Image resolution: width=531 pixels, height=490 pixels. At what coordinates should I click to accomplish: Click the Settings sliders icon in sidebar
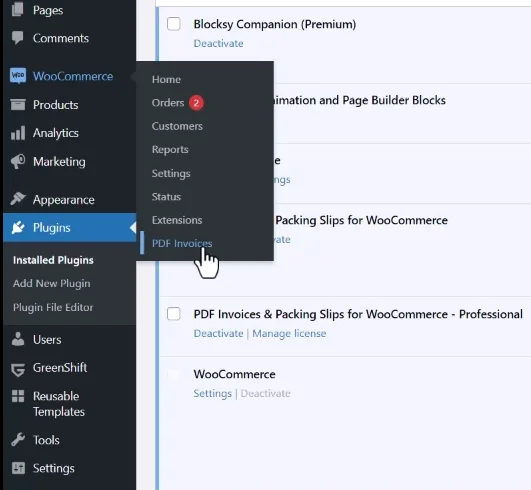coord(18,468)
